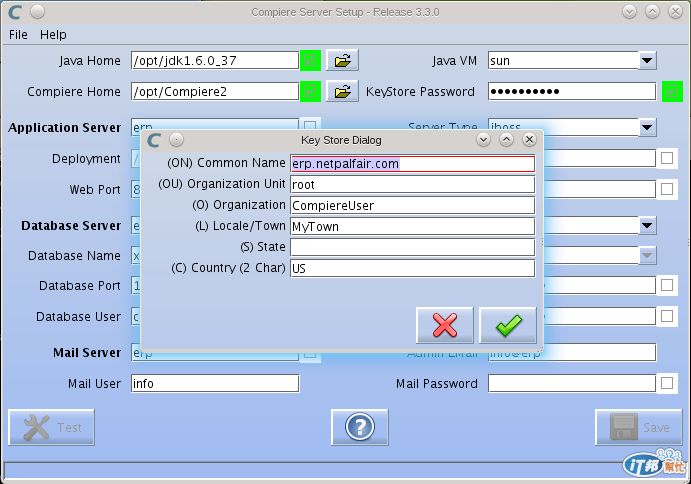Close the Compiere Server Setup window
The image size is (691, 484).
coord(675,12)
